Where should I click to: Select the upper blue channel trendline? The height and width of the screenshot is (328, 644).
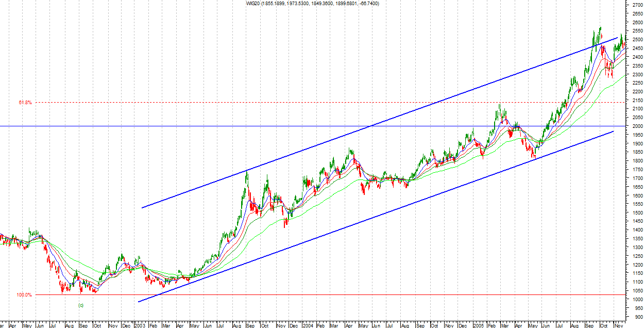click(380, 122)
